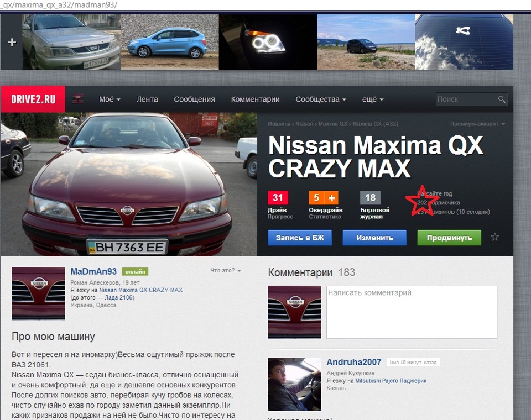Click the search magnifier icon
Viewport: 531px width, 420px height.
502,99
